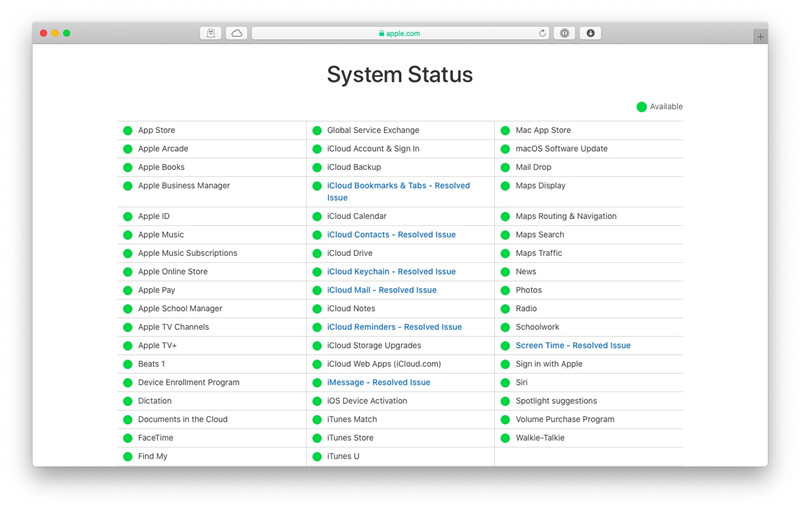This screenshot has width=800, height=509.
Task: Click the Available legend label
Action: pos(666,107)
